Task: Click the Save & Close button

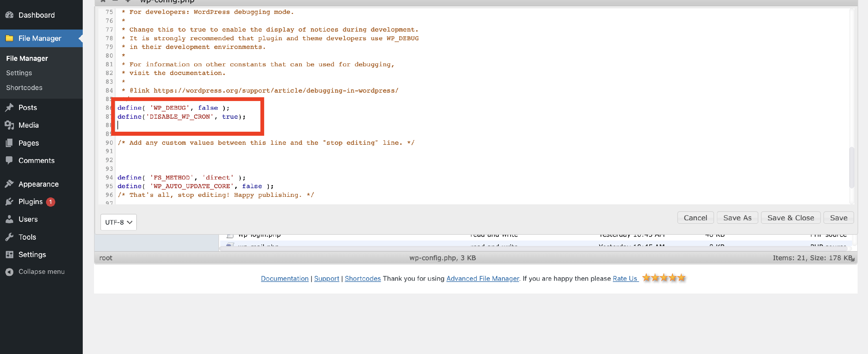Action: point(790,218)
